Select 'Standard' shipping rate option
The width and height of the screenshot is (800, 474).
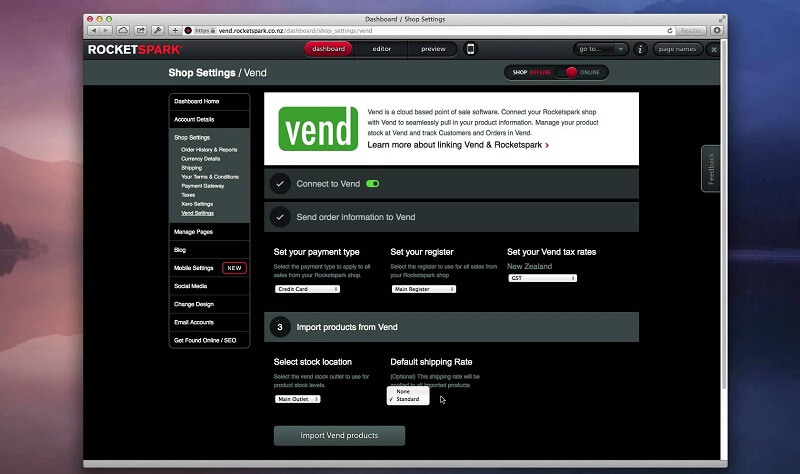tap(408, 399)
